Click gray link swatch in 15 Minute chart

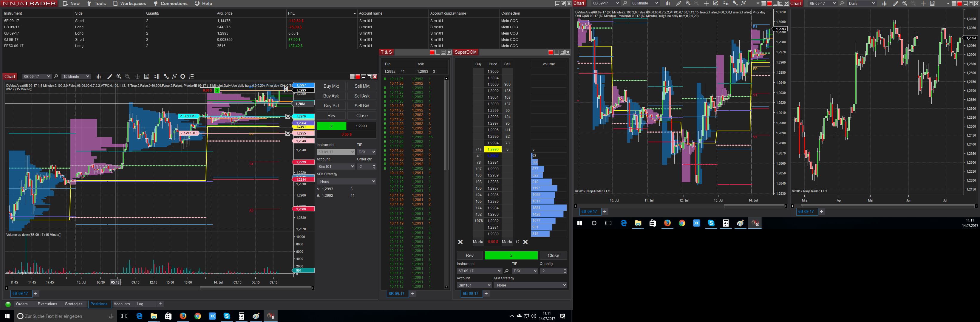[x=352, y=76]
